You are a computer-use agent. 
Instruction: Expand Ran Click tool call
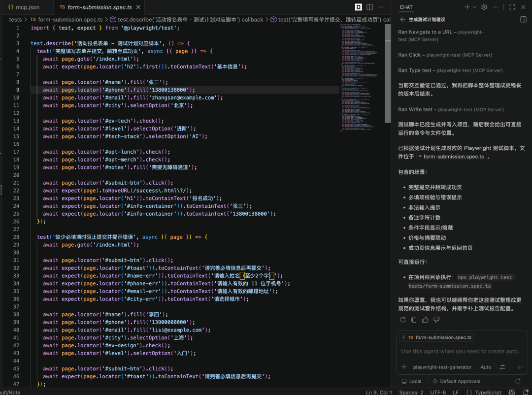[x=445, y=55]
